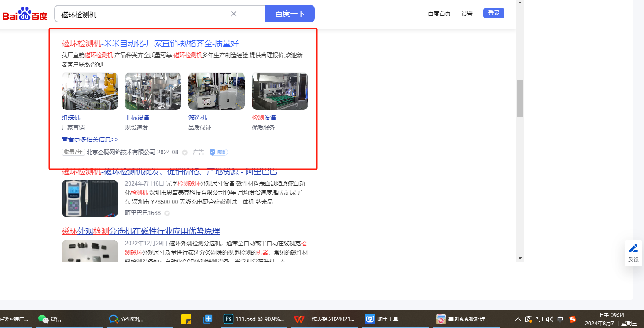The width and height of the screenshot is (644, 328).
Task: Open the volume speaker tray icon
Action: (x=550, y=319)
